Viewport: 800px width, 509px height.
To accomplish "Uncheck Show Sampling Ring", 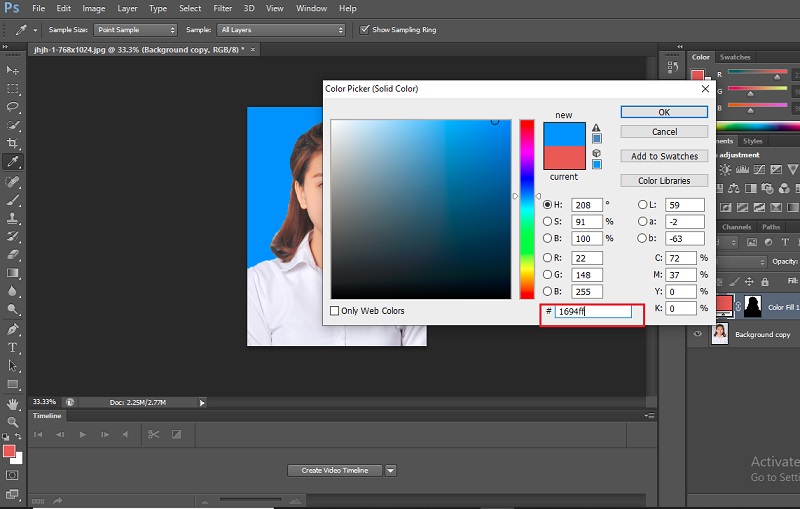I will (364, 30).
